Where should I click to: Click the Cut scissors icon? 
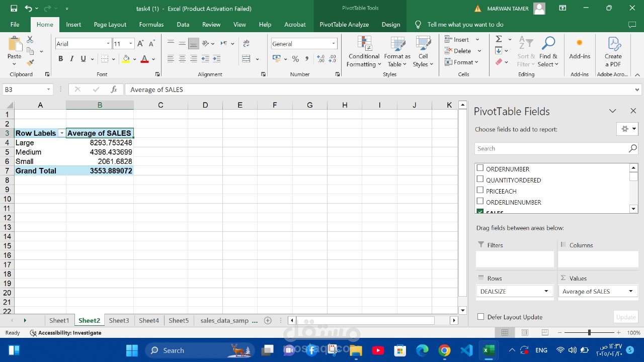(x=30, y=39)
